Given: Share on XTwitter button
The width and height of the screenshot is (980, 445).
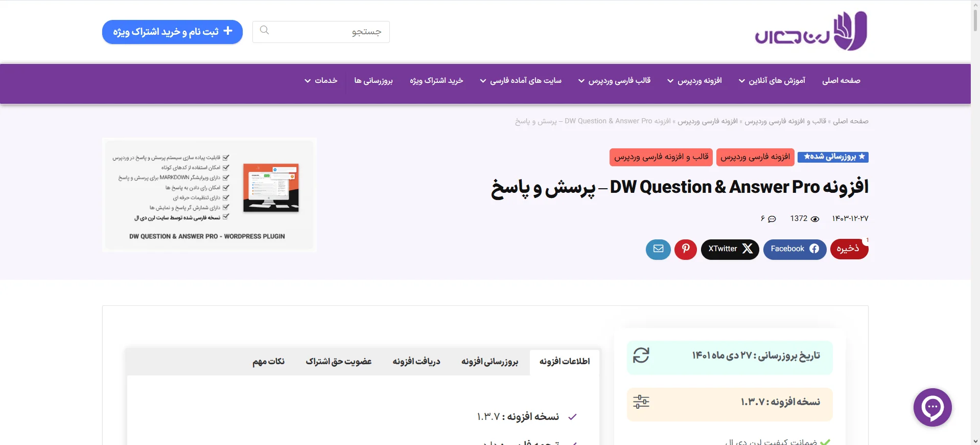Looking at the screenshot, I should click(730, 249).
